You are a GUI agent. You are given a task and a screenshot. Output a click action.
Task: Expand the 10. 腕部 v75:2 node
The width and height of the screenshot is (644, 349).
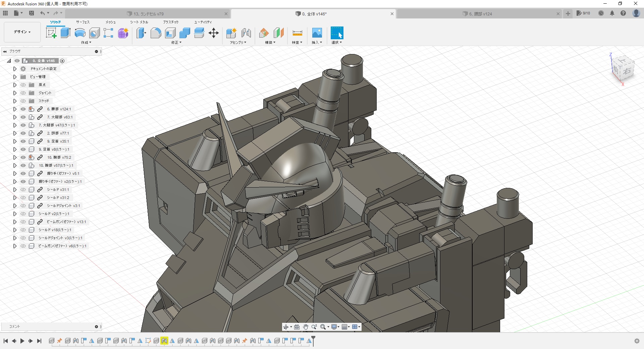[15, 157]
